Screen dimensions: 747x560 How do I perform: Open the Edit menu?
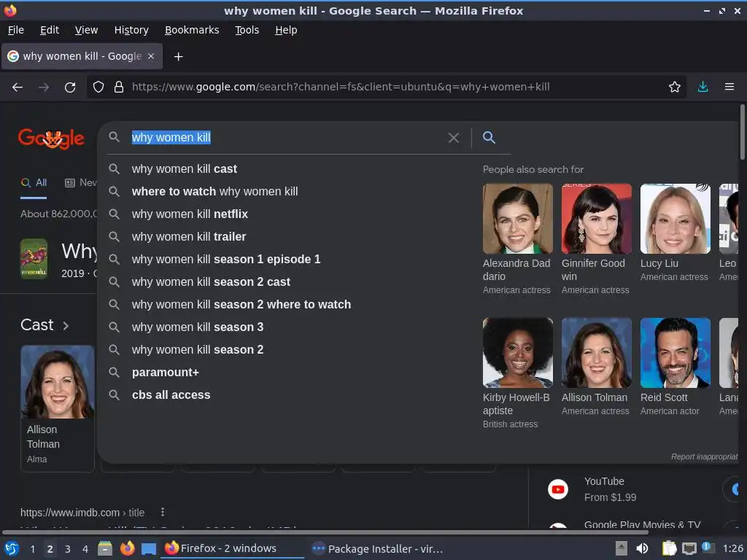[50, 30]
